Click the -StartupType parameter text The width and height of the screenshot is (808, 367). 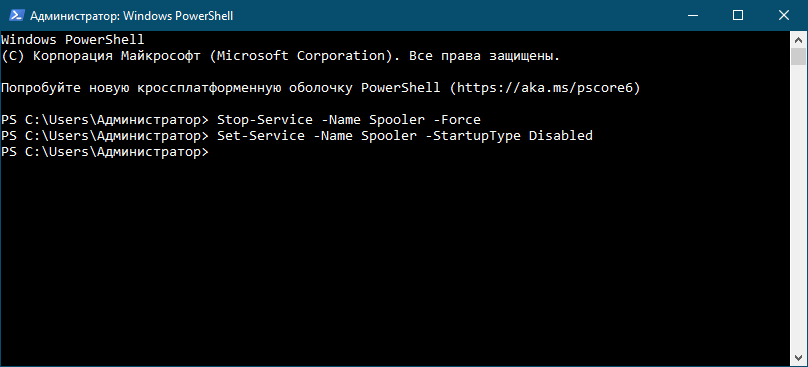coord(473,136)
